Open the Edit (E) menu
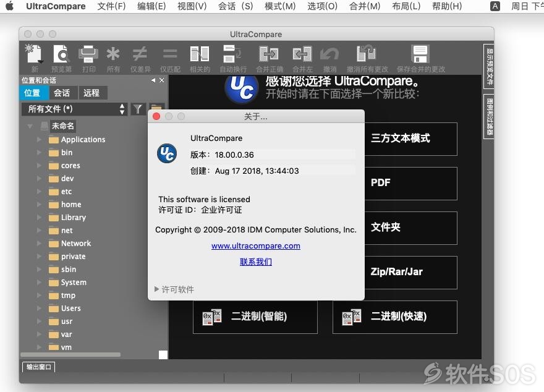Screen dimensions: 544x392 click(151, 6)
